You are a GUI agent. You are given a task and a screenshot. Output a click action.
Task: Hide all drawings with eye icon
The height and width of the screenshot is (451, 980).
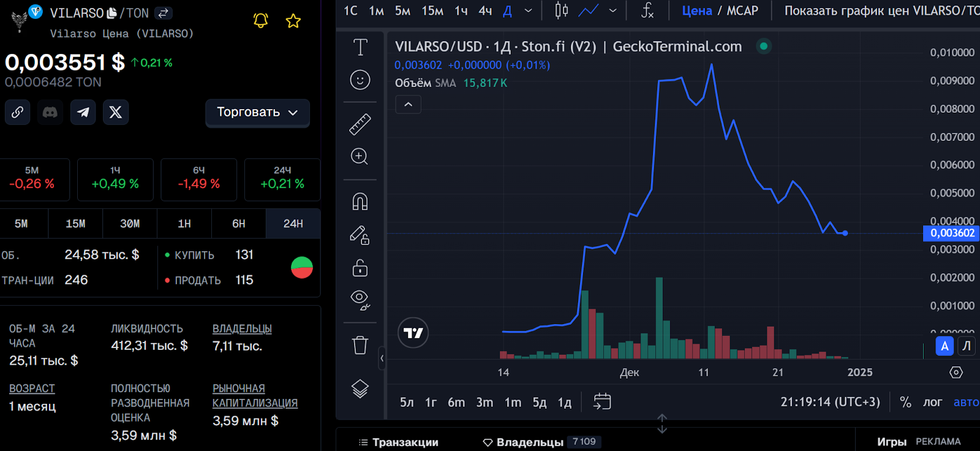coord(360,300)
